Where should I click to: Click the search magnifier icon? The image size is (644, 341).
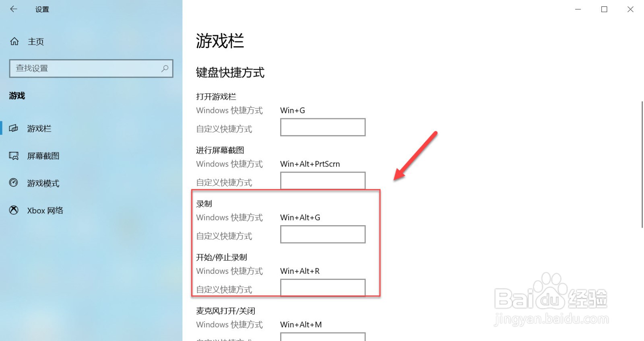point(165,68)
